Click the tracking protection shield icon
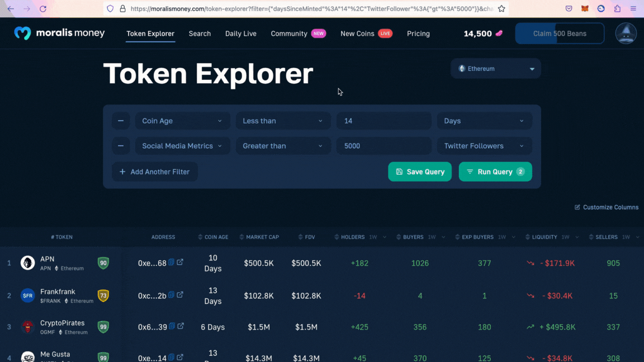Screen dimensions: 644x362 (x=110, y=8)
